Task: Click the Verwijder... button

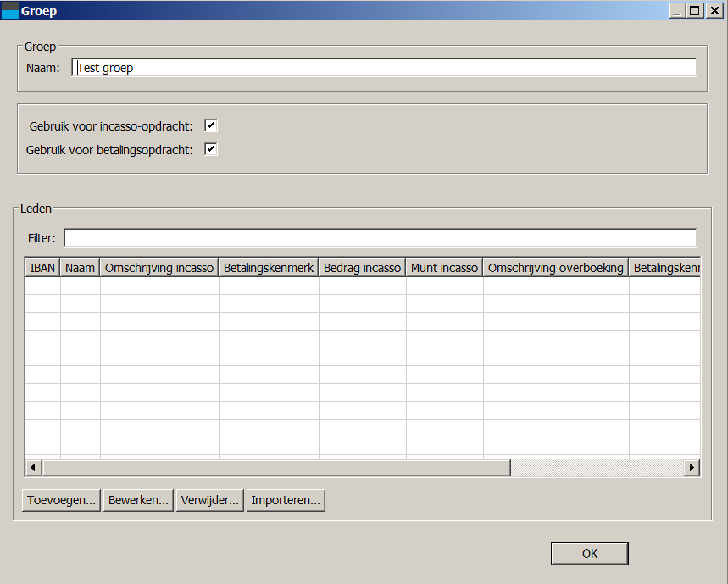Action: coord(210,501)
